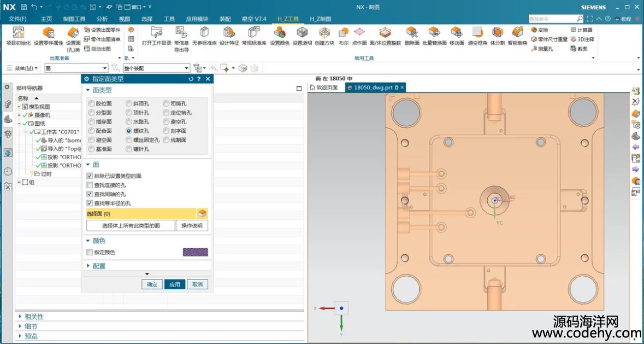The height and width of the screenshot is (344, 644).
Task: Choose the 删除面 delete face tool
Action: coord(412,36)
